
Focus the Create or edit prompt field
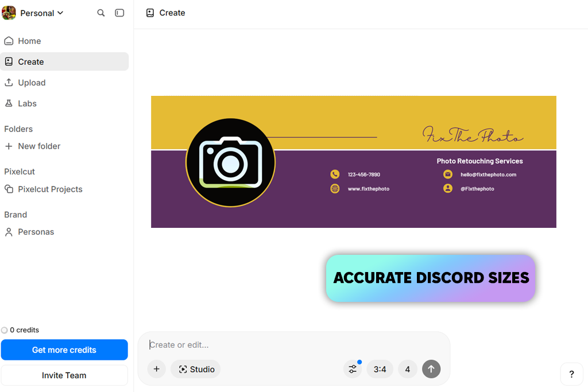294,345
